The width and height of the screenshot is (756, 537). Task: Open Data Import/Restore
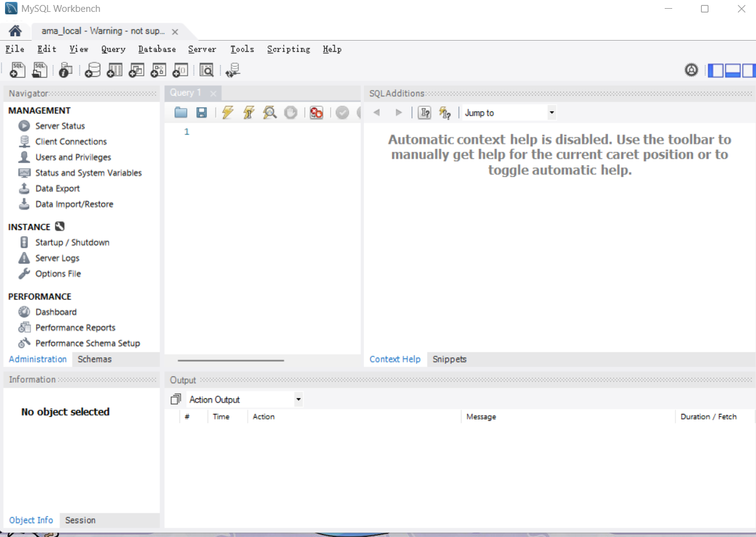coord(74,204)
